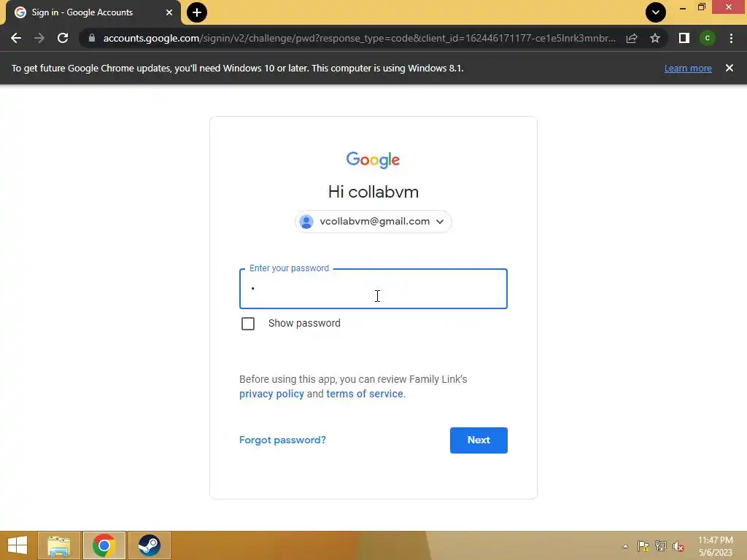Open the Action Center flag icon
747x560 pixels.
[x=643, y=546]
